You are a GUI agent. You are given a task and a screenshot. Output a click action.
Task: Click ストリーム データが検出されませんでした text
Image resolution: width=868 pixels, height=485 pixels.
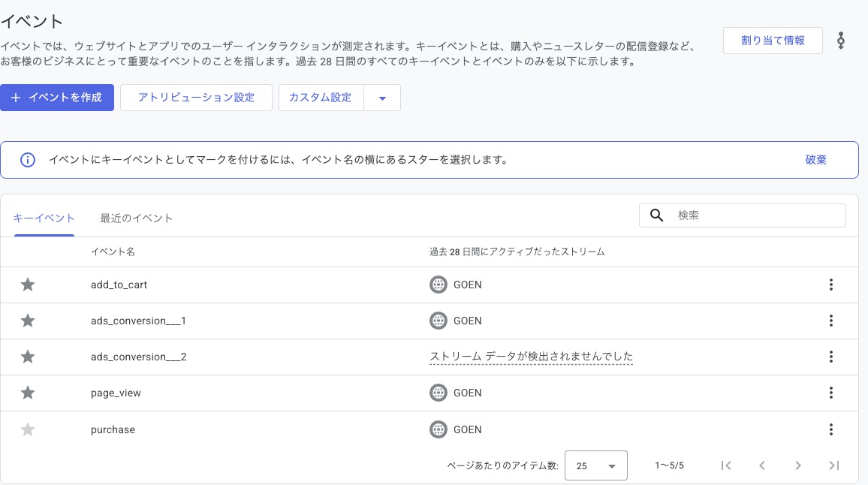tap(531, 357)
